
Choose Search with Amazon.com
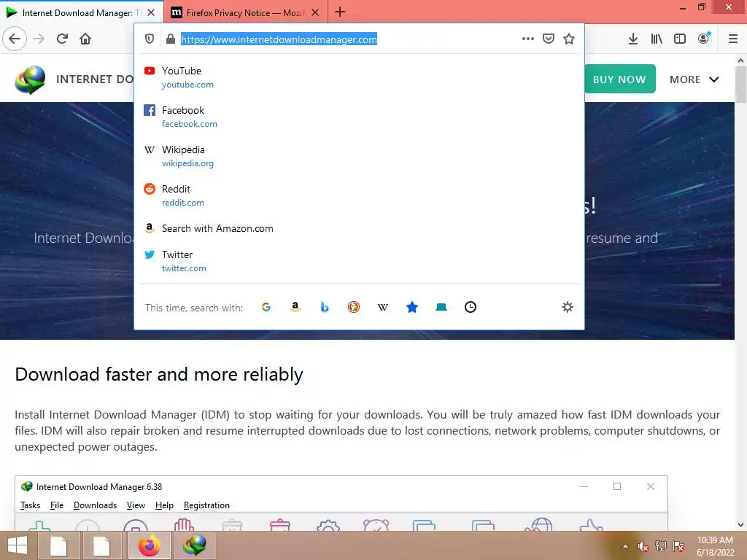(359, 228)
